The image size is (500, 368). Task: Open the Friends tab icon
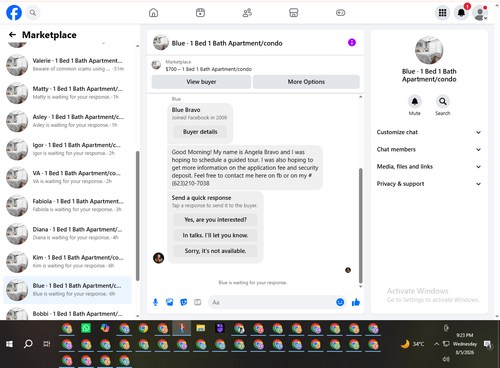[247, 13]
